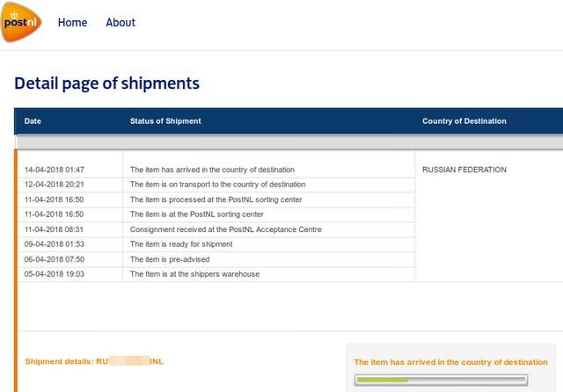
Task: Select the date 11-04-2018 16:50 for the 'processed' row
Action: (x=55, y=200)
